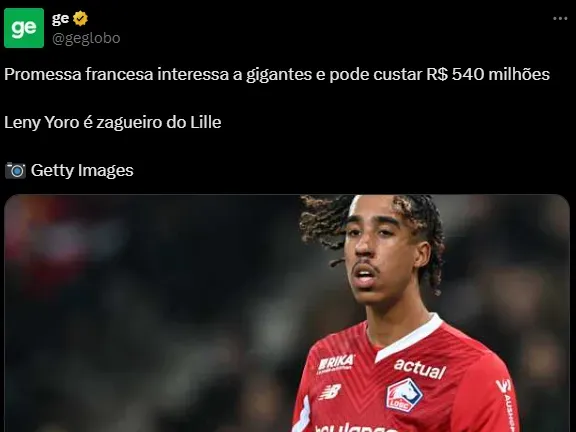
Task: Click the RIKA sponsor logo on jersey
Action: 336,364
